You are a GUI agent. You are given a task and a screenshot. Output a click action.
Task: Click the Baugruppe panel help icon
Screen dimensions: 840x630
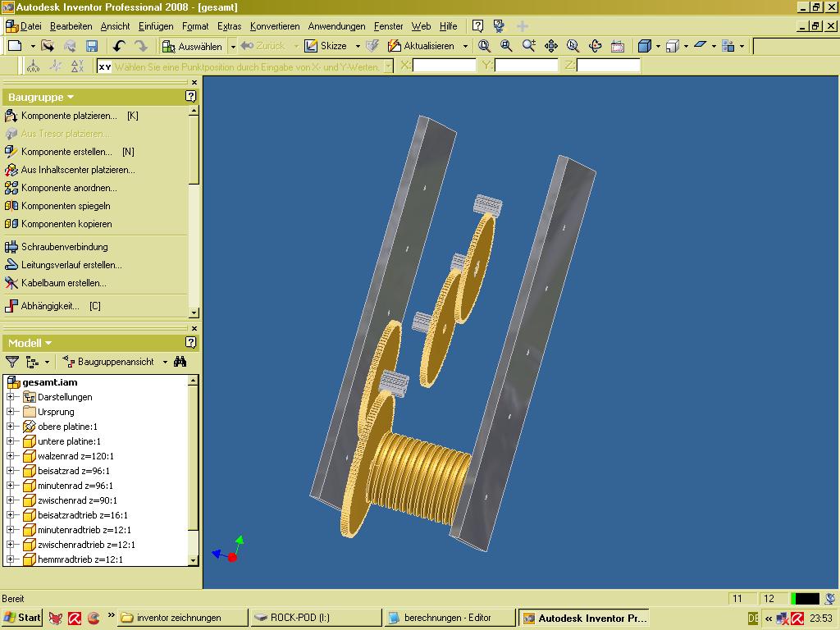(190, 97)
